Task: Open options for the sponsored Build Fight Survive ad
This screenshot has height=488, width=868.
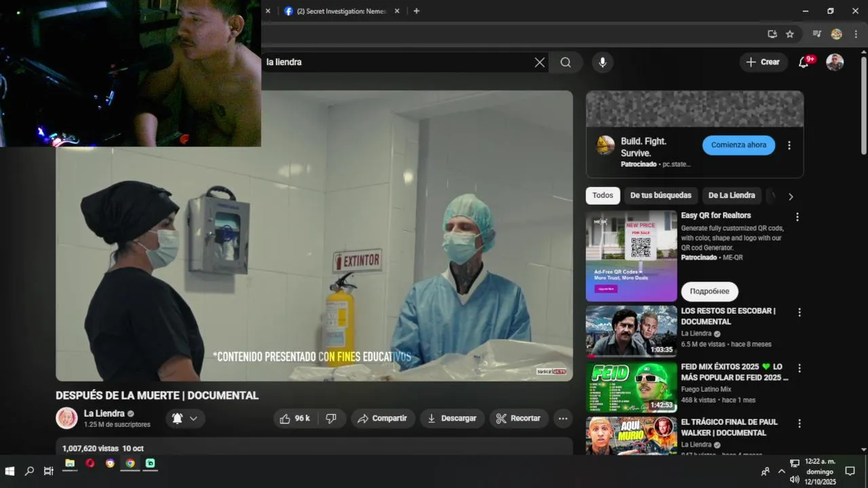Action: (x=789, y=145)
